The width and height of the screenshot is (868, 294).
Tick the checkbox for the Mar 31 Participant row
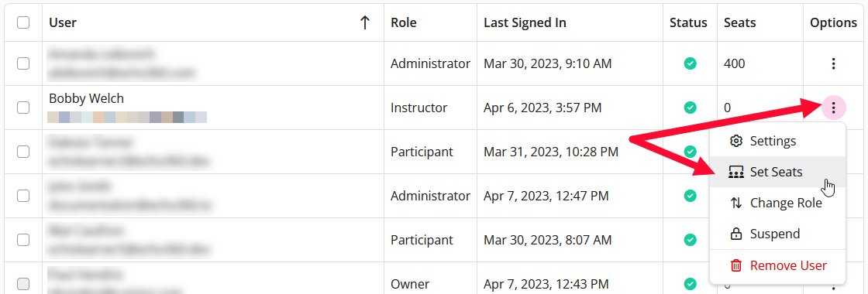tap(23, 152)
